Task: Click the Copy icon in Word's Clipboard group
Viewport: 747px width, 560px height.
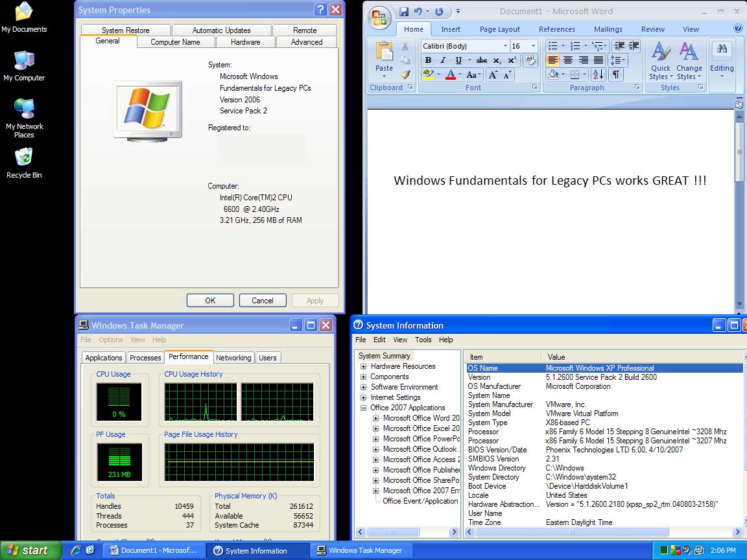Action: [405, 60]
